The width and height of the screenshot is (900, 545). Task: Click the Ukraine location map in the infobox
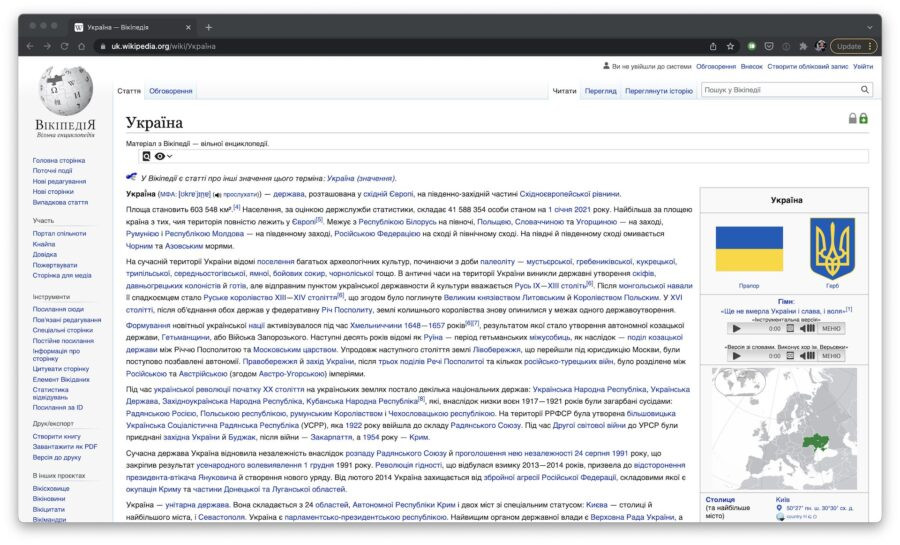pyautogui.click(x=785, y=429)
